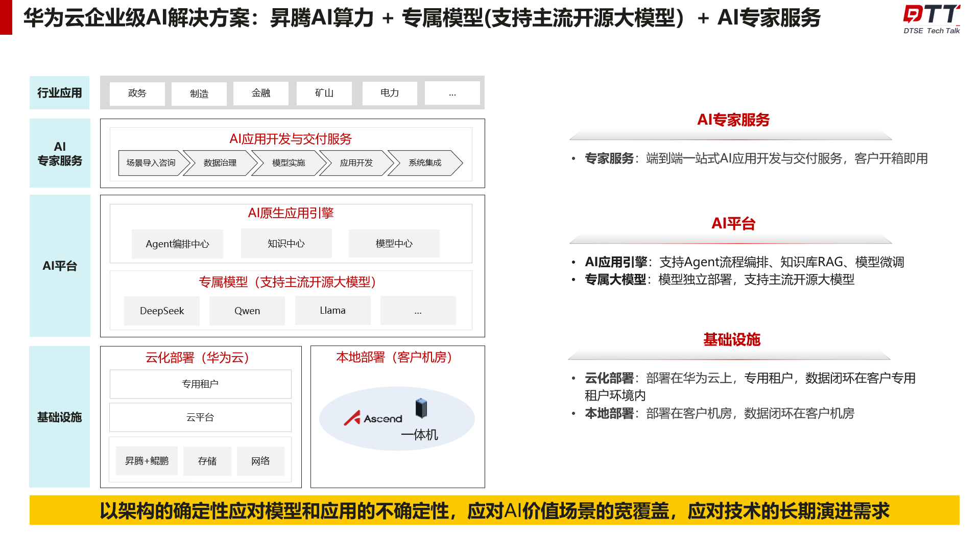Click the 应用开发 step arrow
This screenshot has height=539, width=980.
pos(356,163)
